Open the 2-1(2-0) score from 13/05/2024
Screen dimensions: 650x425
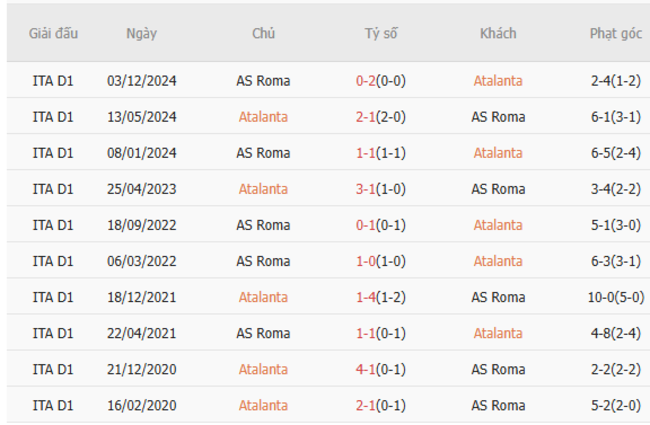pos(380,117)
